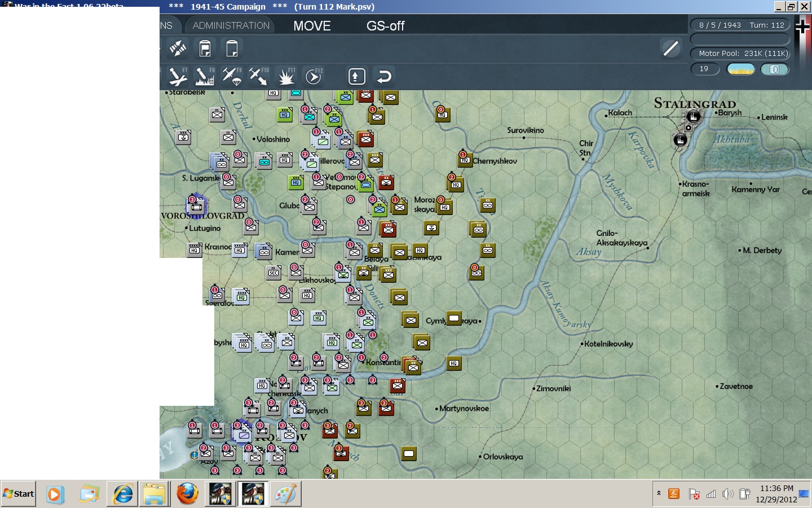This screenshot has width=812, height=508.
Task: Click the Motor Pool 231K readout
Action: pyautogui.click(x=740, y=53)
